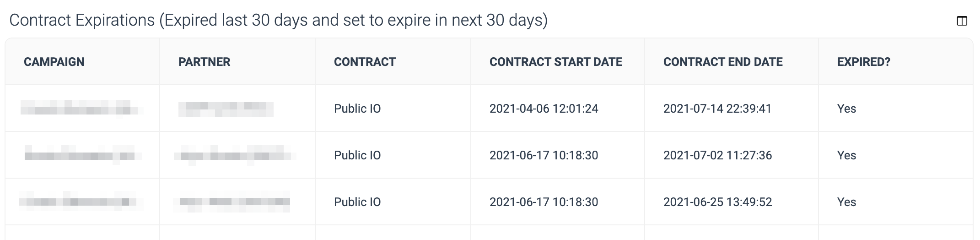This screenshot has width=980, height=240.
Task: Sort by the CAMPAIGN column header
Action: 54,62
